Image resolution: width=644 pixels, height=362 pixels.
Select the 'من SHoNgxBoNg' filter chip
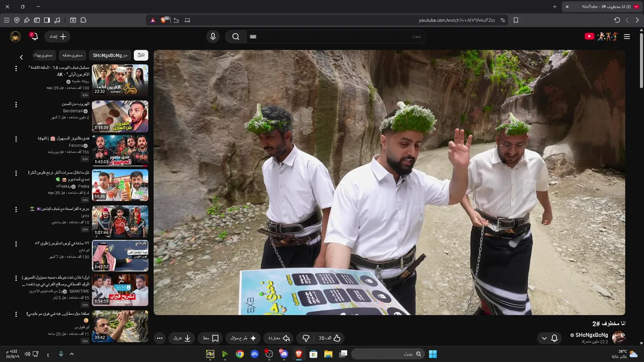point(110,55)
